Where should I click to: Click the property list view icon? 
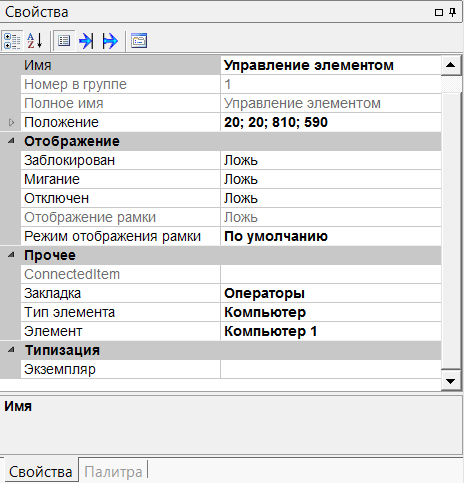tap(64, 41)
